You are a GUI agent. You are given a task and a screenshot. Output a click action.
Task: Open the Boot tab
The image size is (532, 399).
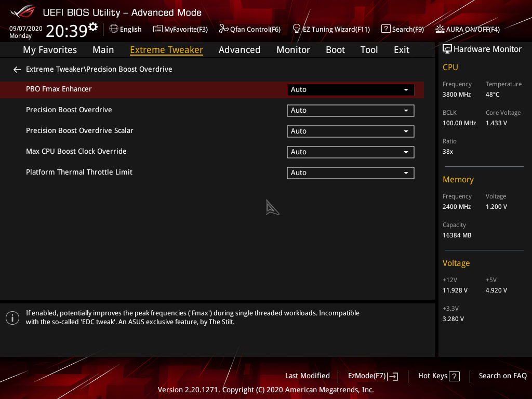(x=335, y=50)
